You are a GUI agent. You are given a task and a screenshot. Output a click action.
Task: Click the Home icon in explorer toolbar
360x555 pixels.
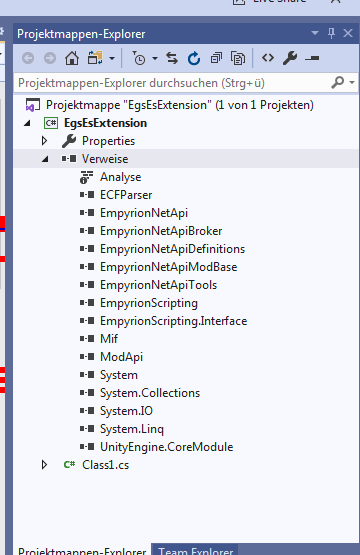click(x=72, y=58)
